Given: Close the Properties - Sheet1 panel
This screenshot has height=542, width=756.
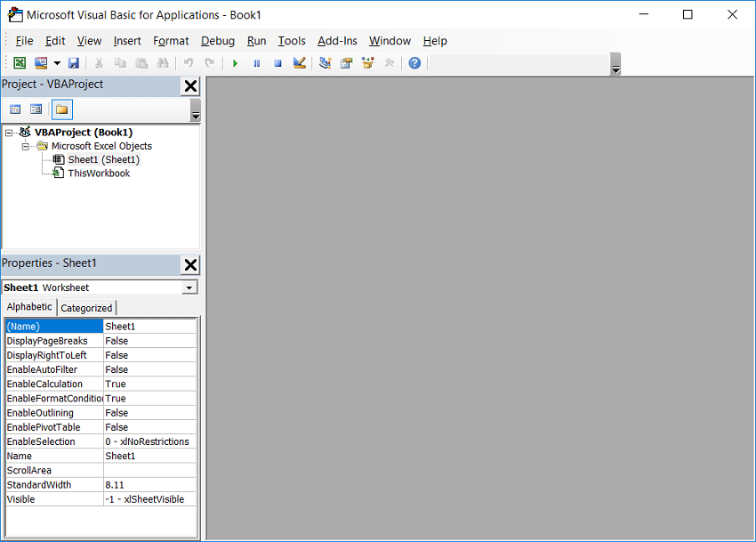Looking at the screenshot, I should 190,264.
